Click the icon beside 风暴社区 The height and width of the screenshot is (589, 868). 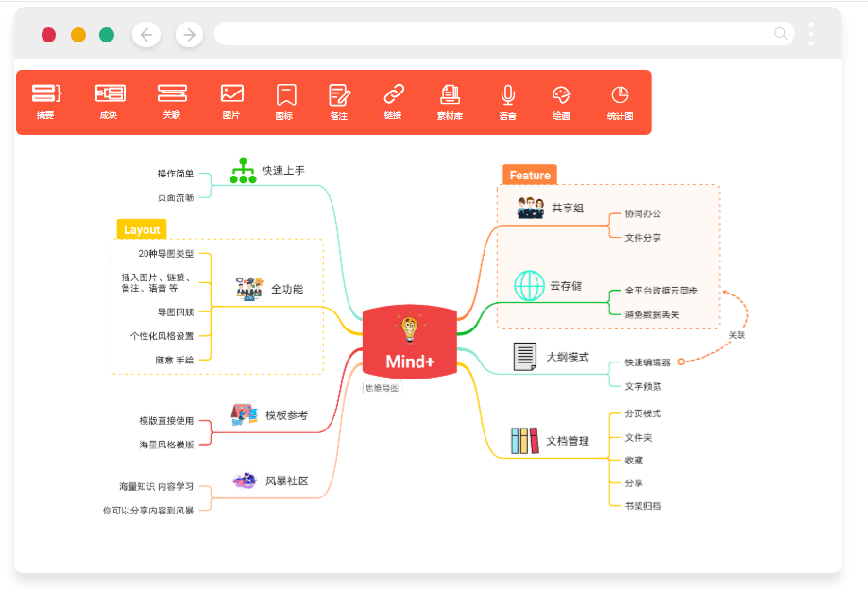(x=244, y=480)
